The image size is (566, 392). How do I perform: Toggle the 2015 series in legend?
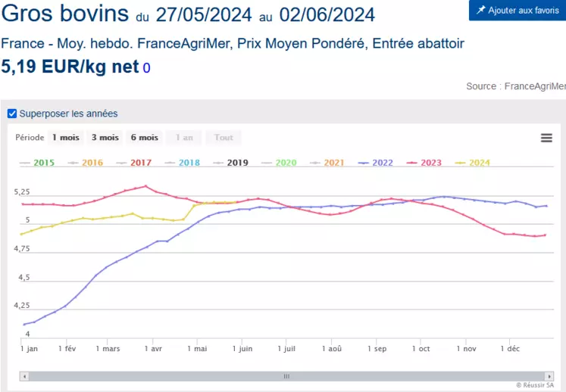point(37,163)
